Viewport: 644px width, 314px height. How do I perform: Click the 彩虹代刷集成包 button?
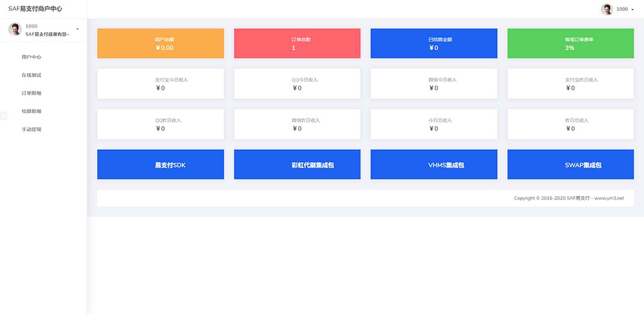[x=298, y=164]
